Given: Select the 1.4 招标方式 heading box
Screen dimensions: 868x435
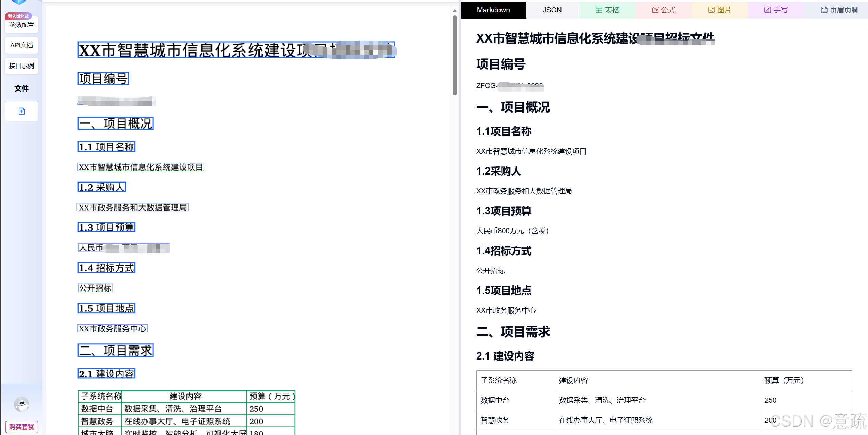Looking at the screenshot, I should 107,268.
